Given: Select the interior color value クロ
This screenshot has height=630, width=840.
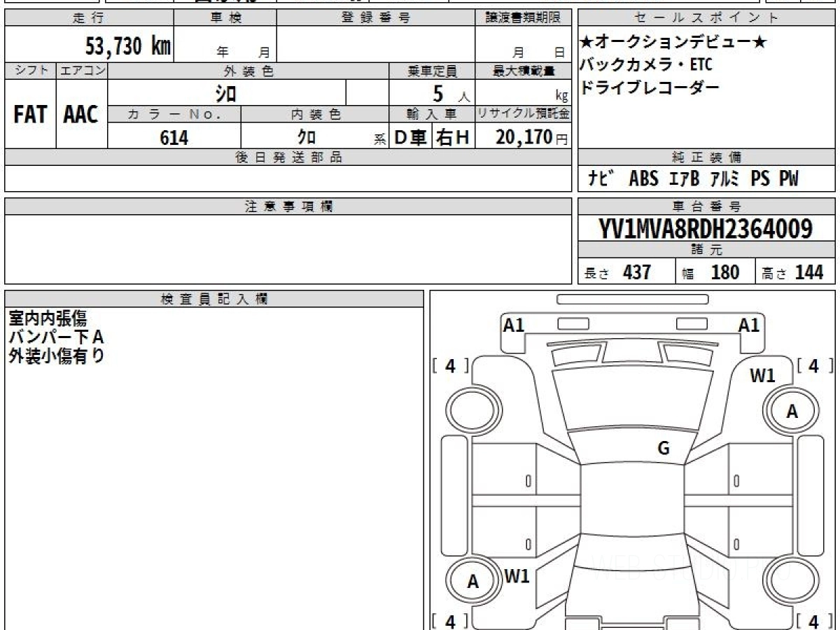Looking at the screenshot, I should 307,138.
